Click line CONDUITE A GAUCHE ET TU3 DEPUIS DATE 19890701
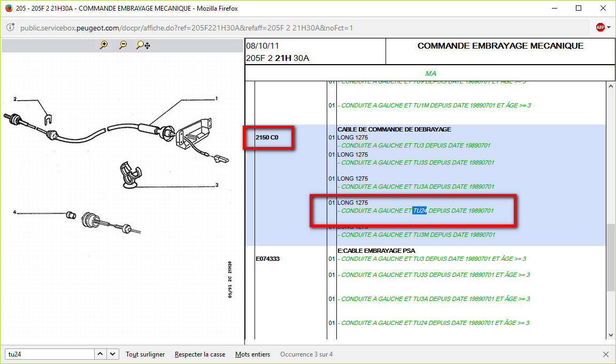This screenshot has height=364, width=616. pyautogui.click(x=414, y=146)
